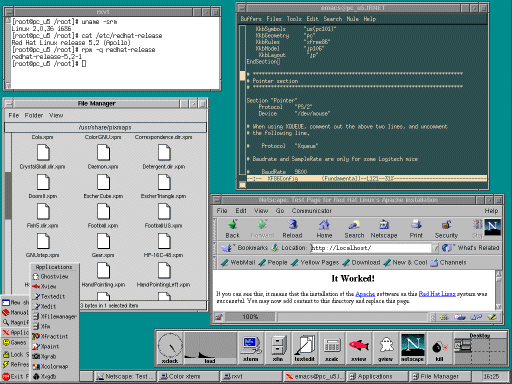
Task: Launch netscape from the bottom panel
Action: (x=413, y=348)
